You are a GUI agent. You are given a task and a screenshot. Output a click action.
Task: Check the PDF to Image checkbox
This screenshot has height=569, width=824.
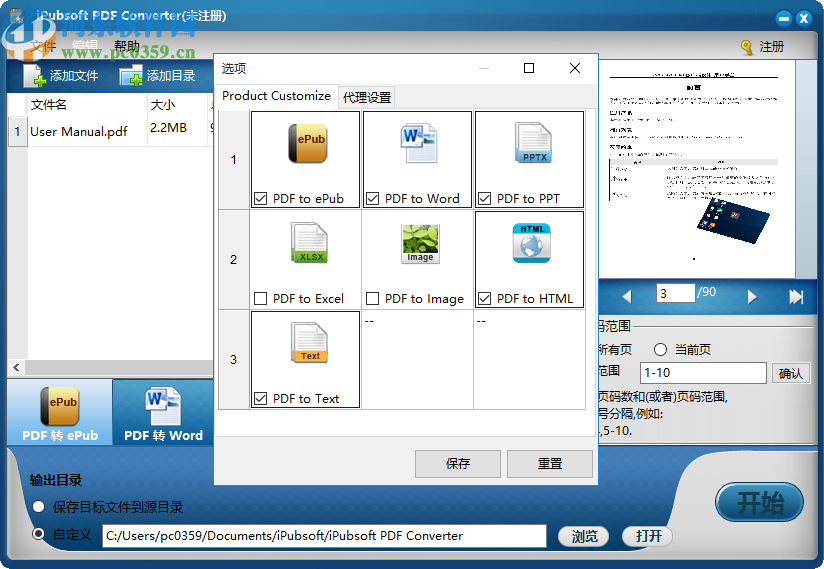point(372,298)
